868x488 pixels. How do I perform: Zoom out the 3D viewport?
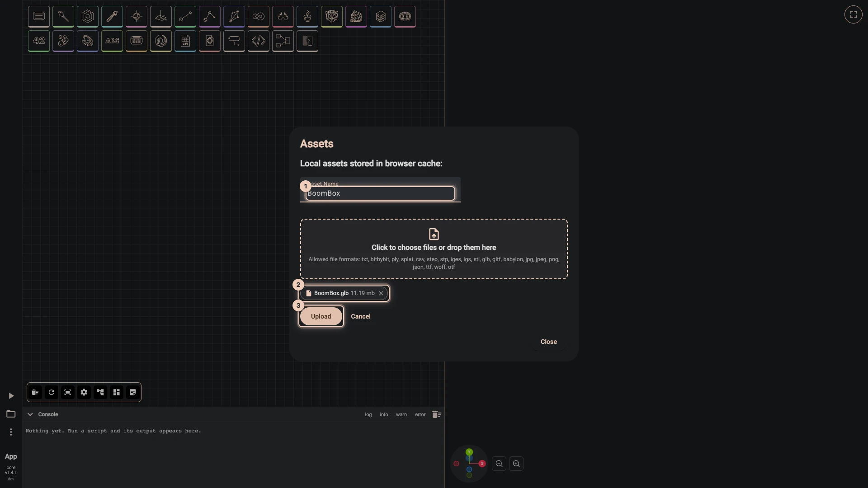499,464
